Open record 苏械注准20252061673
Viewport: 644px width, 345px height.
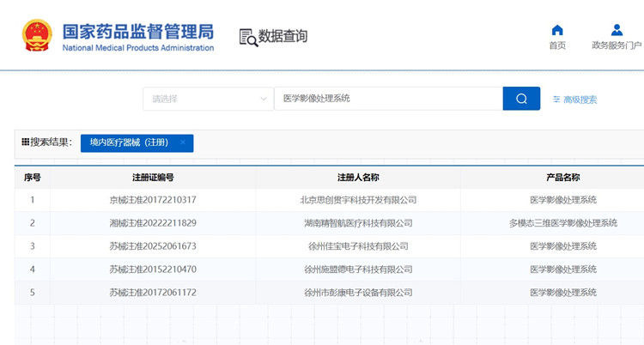[x=153, y=246]
